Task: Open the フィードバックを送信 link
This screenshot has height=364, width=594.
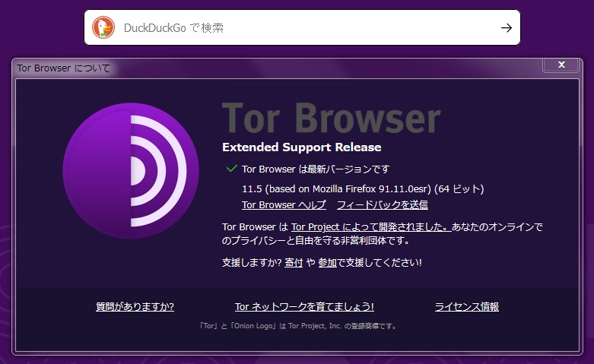Action: click(x=383, y=204)
